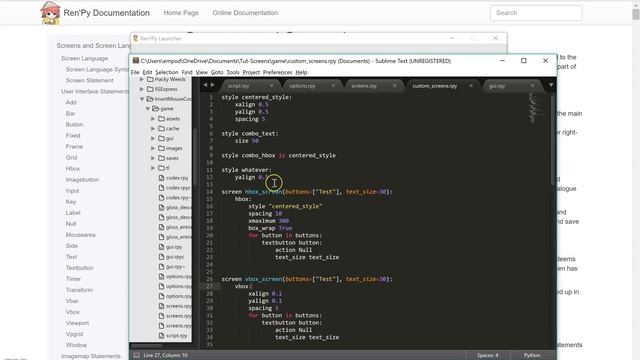Close the options.rpy tab with its x icon
The width and height of the screenshot is (640, 360).
tap(333, 86)
